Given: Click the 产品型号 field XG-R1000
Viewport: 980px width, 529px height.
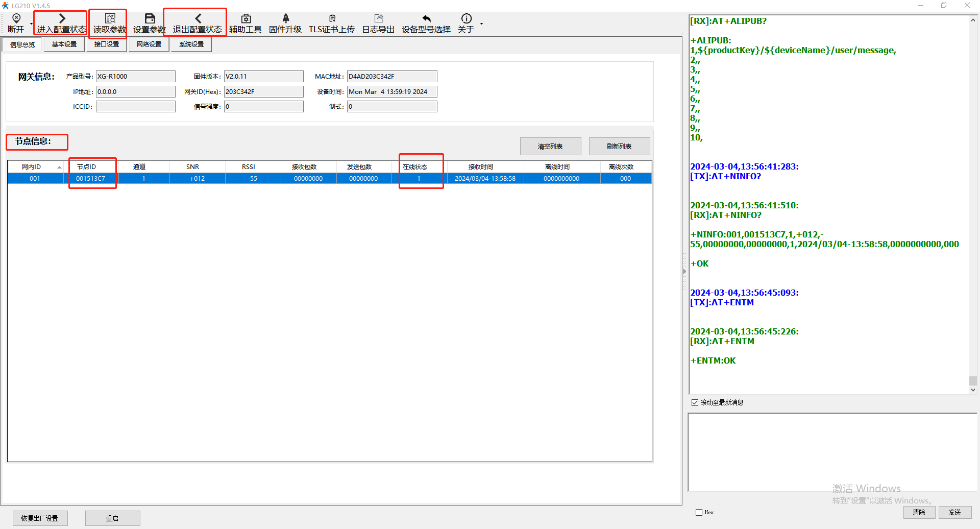Looking at the screenshot, I should (136, 76).
